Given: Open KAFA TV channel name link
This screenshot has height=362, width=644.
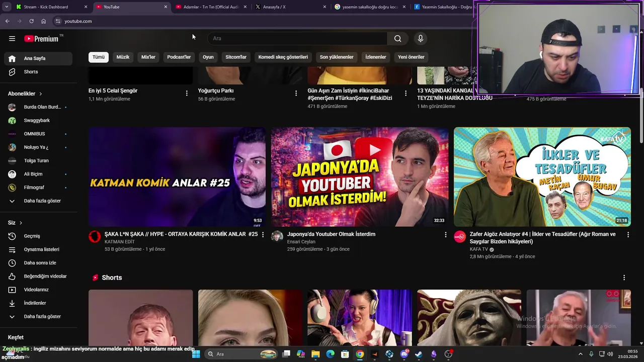Looking at the screenshot, I should (x=479, y=249).
